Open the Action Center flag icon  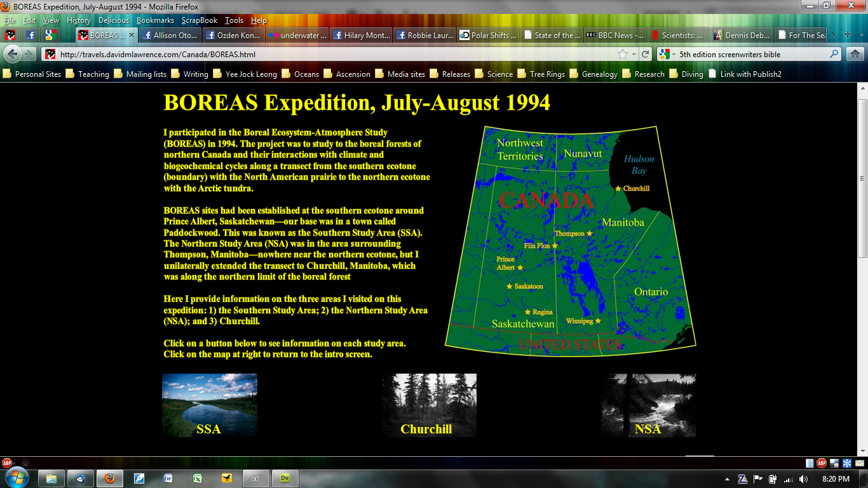pyautogui.click(x=757, y=478)
